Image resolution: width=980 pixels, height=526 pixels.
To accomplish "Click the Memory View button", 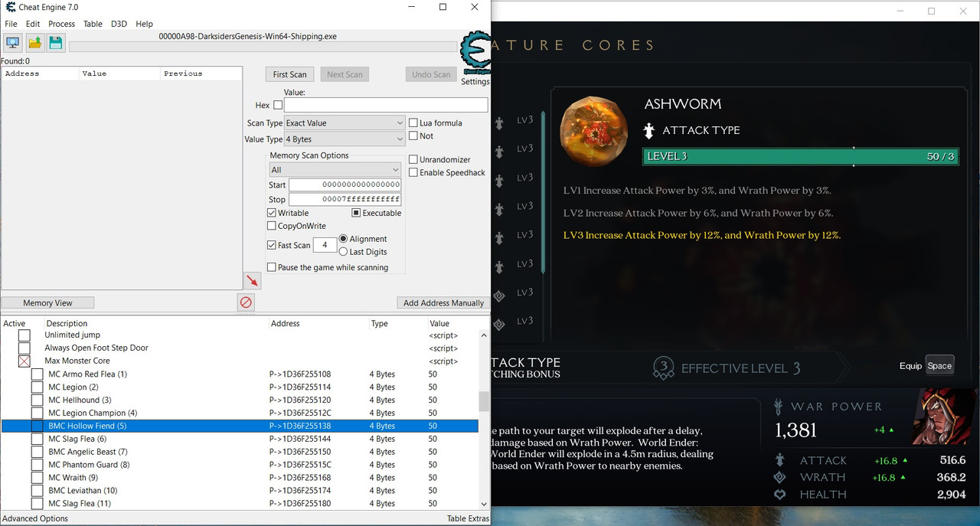I will tap(47, 302).
